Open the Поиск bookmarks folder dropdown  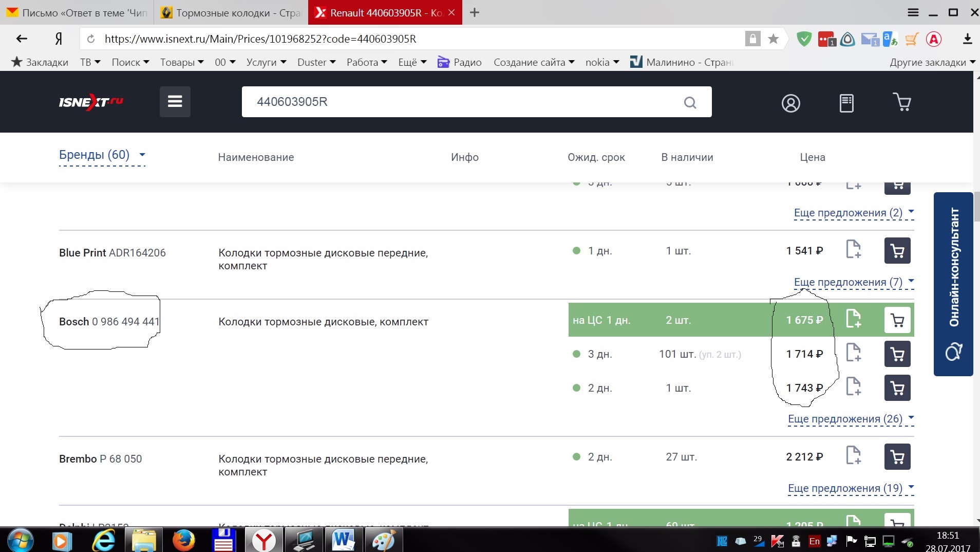(x=130, y=62)
